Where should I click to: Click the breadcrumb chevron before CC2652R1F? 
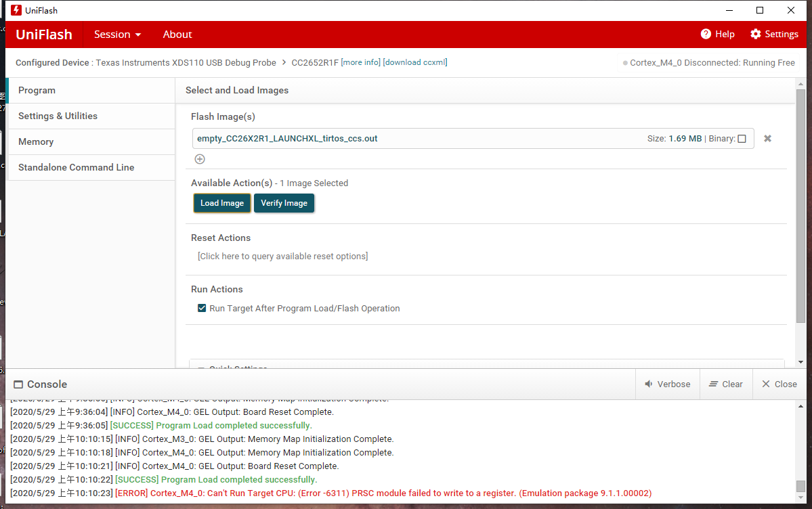[284, 63]
